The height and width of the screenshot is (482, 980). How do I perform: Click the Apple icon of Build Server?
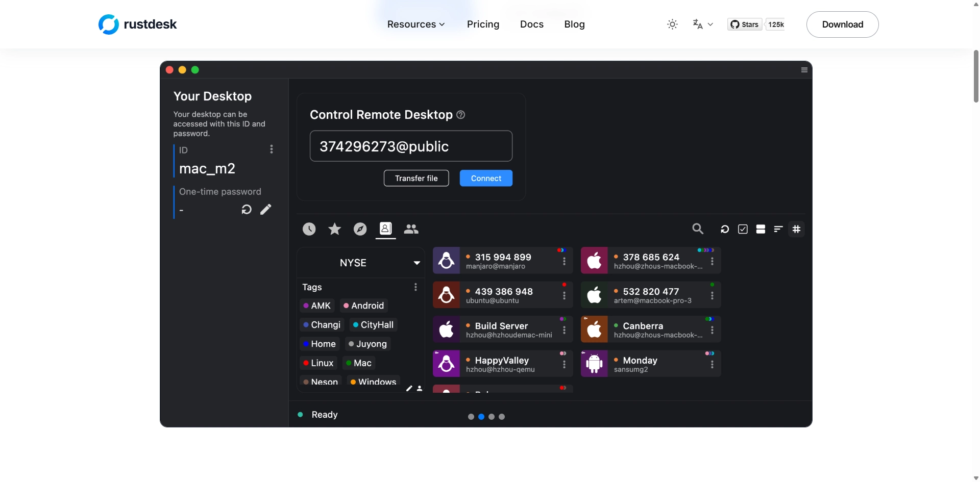446,329
